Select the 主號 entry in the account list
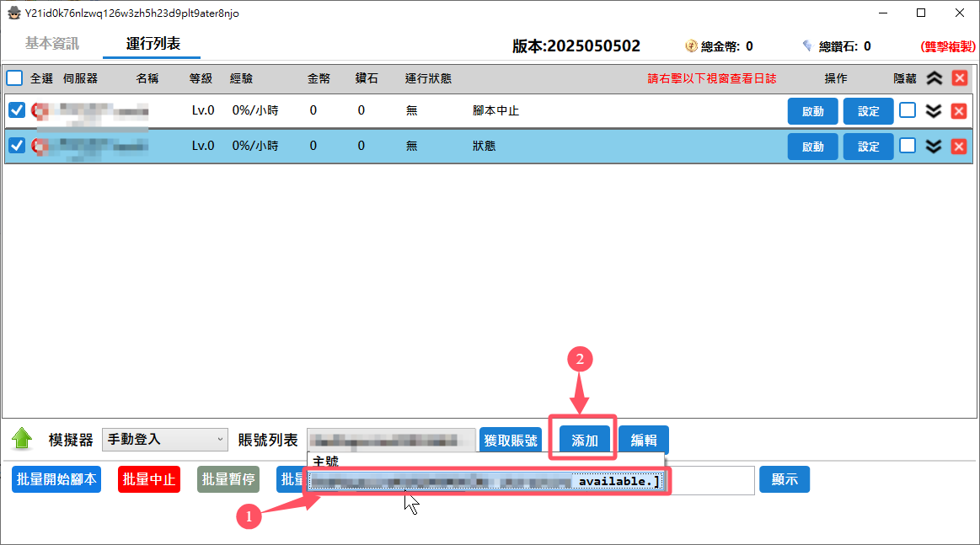980x545 pixels. tap(326, 462)
